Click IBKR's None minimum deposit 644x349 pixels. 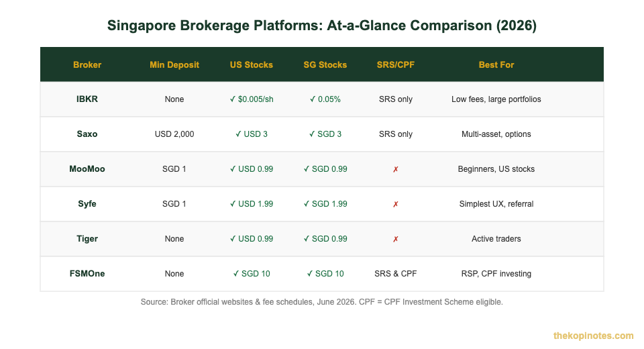point(174,99)
